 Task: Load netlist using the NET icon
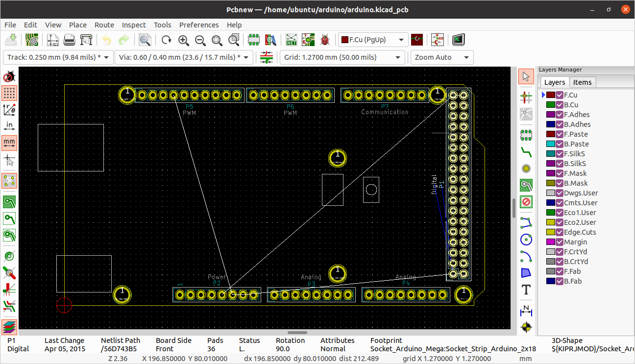pos(292,40)
